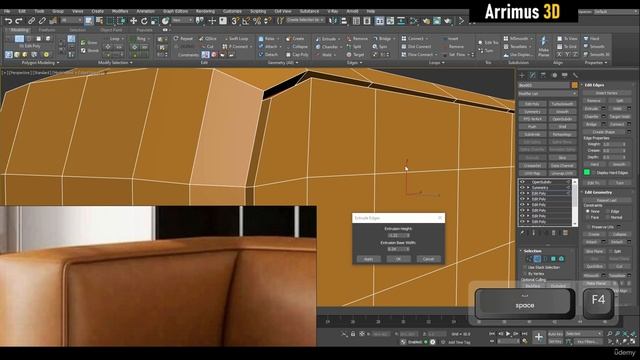
Task: Collapse the Edit Edges rollout
Action: [594, 85]
